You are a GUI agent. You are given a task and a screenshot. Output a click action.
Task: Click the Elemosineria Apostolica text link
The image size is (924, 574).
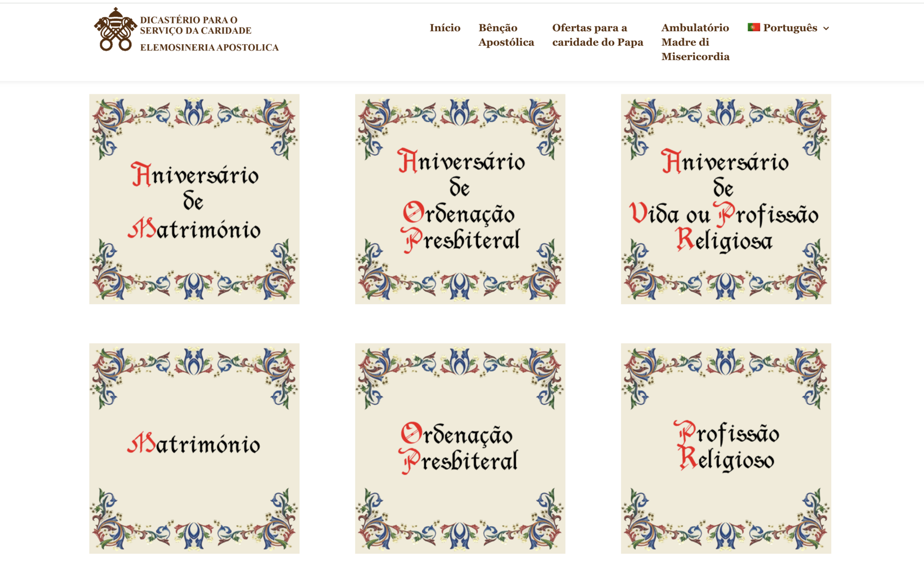tap(209, 48)
